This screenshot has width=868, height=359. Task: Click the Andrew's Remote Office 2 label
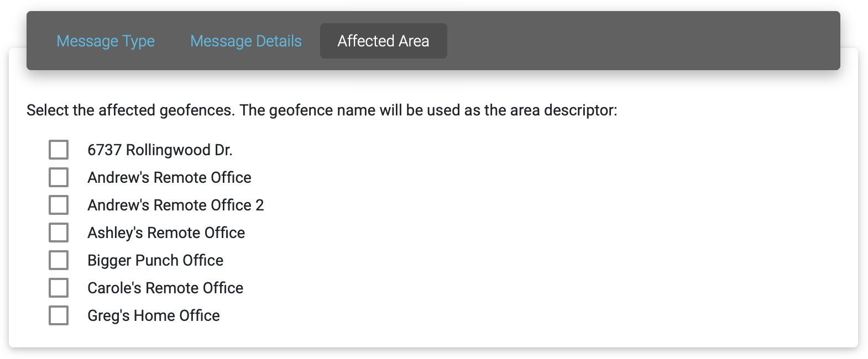click(x=176, y=205)
